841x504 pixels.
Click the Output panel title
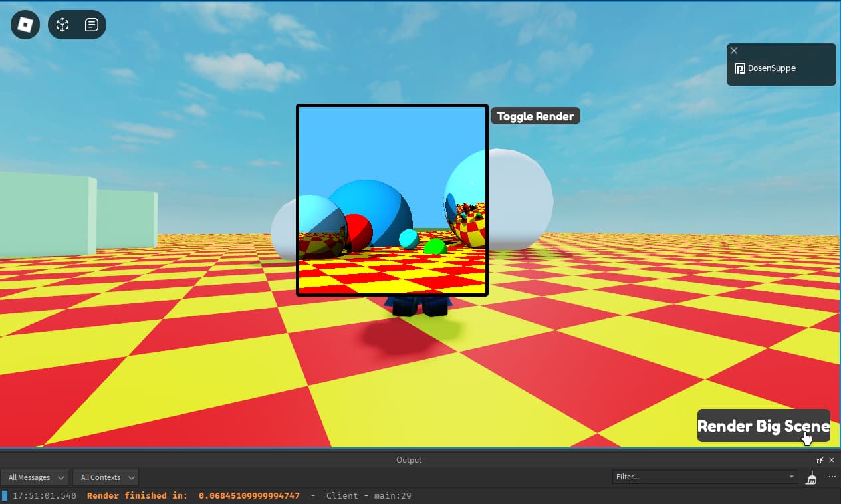click(409, 459)
